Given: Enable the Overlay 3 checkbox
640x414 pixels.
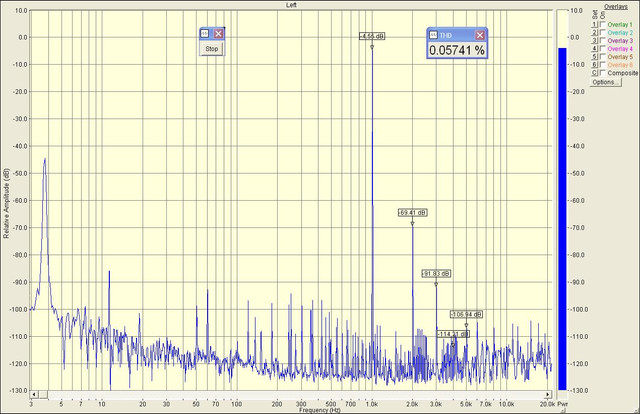Looking at the screenshot, I should pyautogui.click(x=602, y=40).
